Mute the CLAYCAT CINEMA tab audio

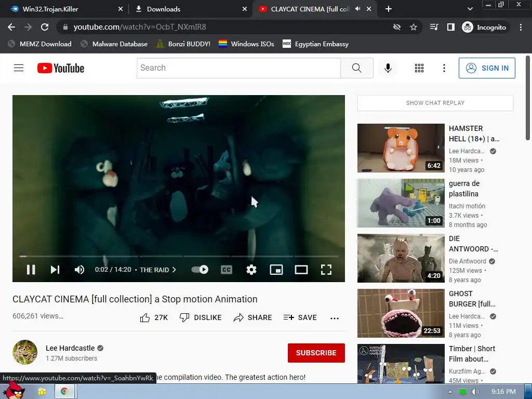[x=357, y=9]
